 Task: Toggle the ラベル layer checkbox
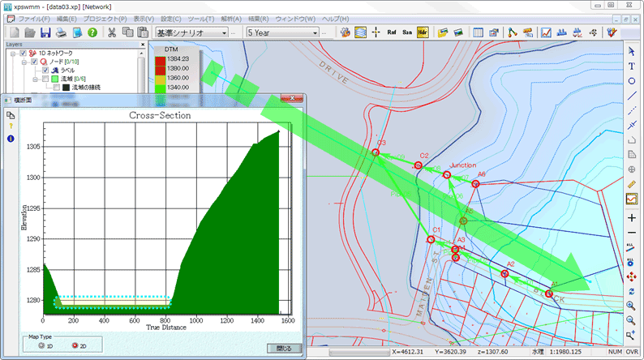tap(45, 70)
